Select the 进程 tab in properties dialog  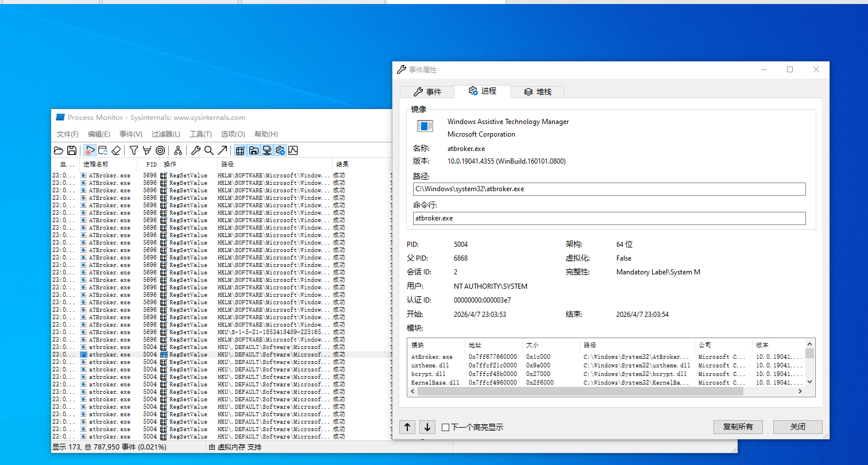coord(481,91)
